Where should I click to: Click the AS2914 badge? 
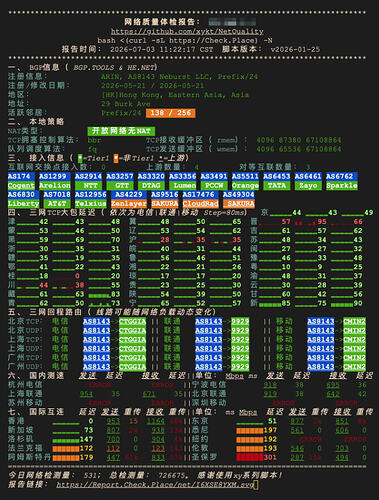tap(88, 176)
